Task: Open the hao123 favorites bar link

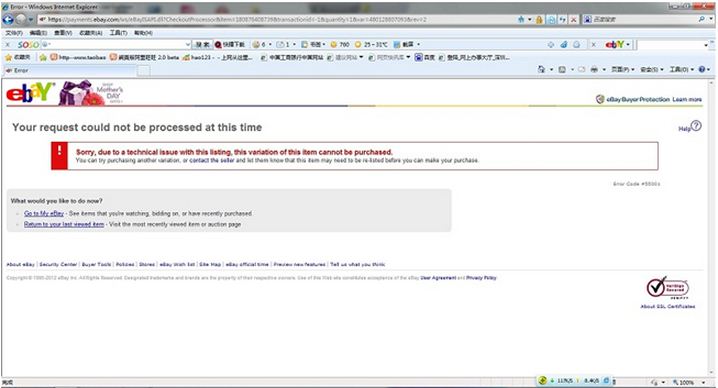Action: point(218,57)
